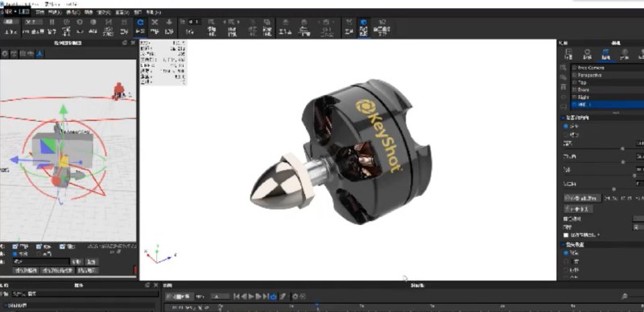
Task: Undock the bottom-left material panel
Action: tap(147, 285)
